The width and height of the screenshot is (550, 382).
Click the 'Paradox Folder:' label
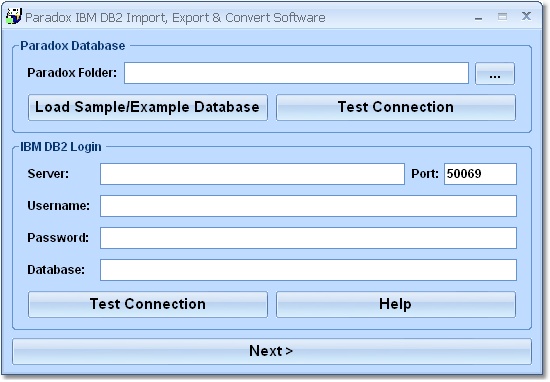72,73
